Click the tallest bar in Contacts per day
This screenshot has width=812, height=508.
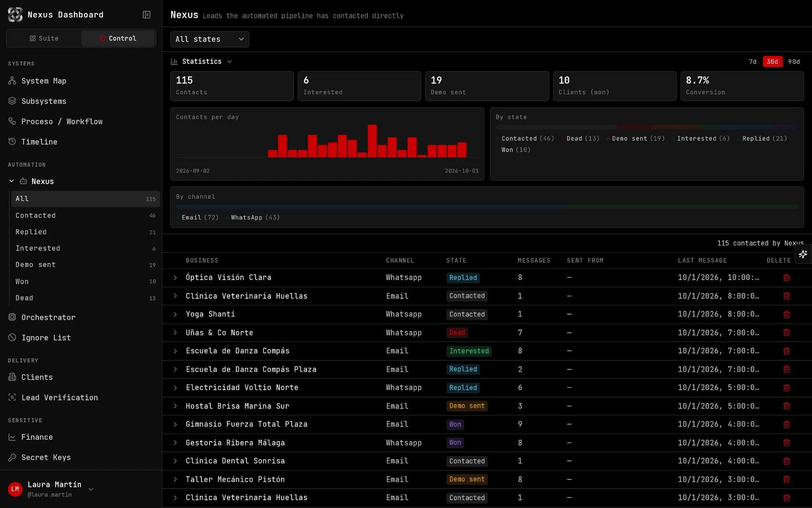372,141
